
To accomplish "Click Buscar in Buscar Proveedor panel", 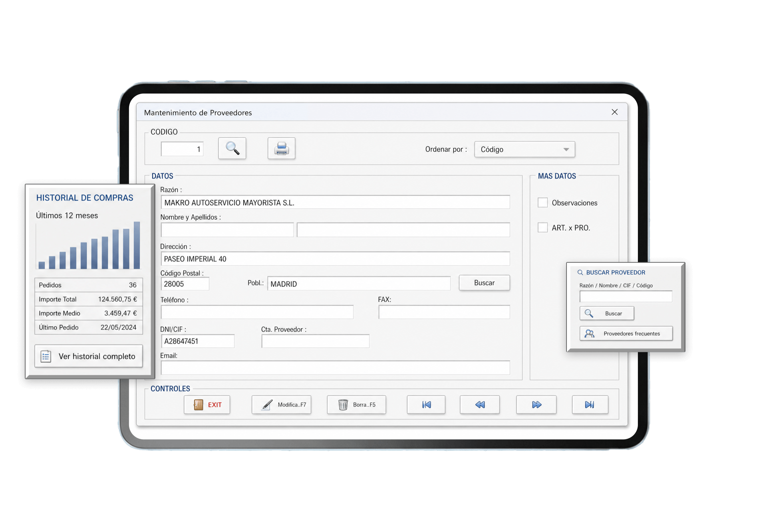I will [607, 314].
